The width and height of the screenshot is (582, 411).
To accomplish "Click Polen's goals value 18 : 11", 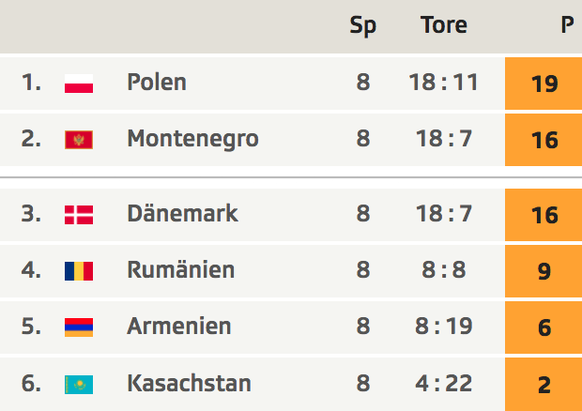I will pyautogui.click(x=444, y=82).
